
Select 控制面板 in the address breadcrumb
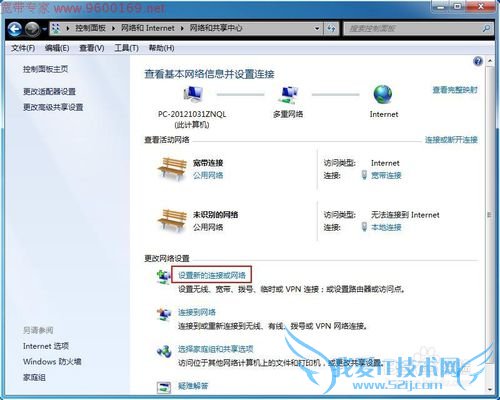90,28
